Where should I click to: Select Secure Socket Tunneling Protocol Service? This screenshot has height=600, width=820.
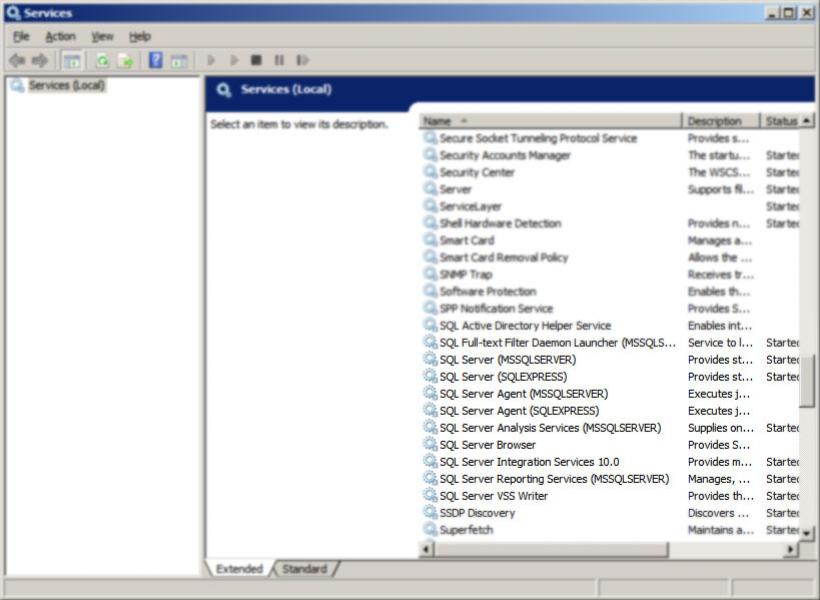tap(538, 138)
